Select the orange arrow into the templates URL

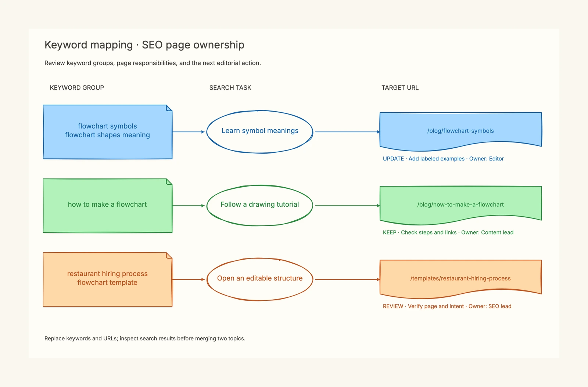point(348,279)
